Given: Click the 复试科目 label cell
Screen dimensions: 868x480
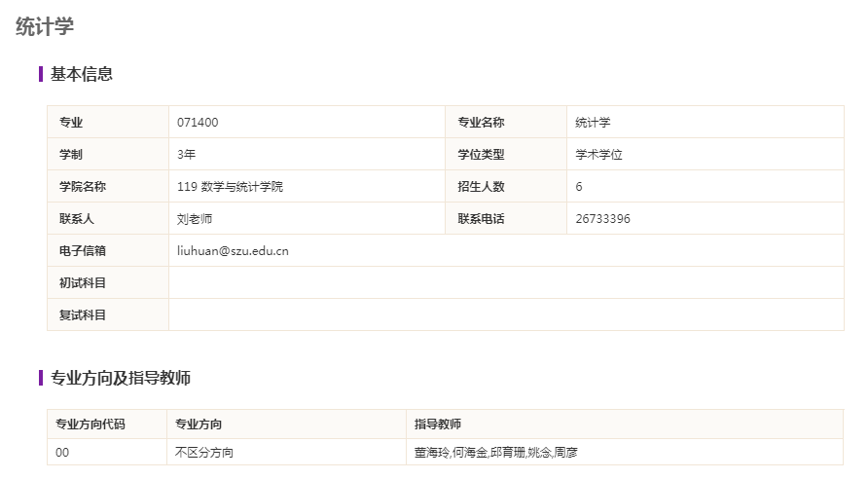Looking at the screenshot, I should (108, 314).
